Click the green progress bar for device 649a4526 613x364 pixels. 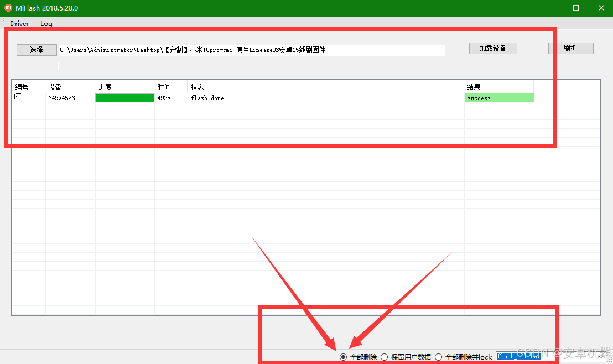coord(124,98)
